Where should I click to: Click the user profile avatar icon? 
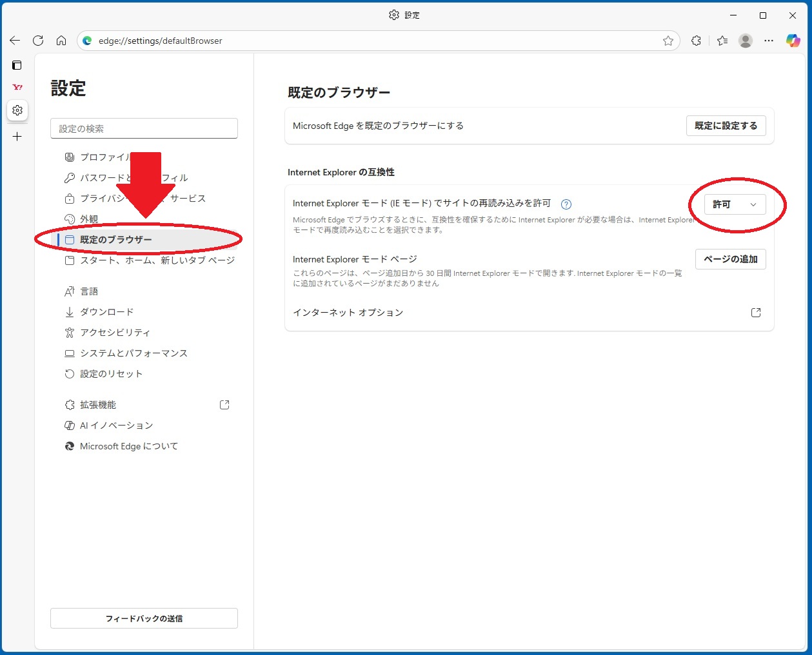pyautogui.click(x=746, y=41)
